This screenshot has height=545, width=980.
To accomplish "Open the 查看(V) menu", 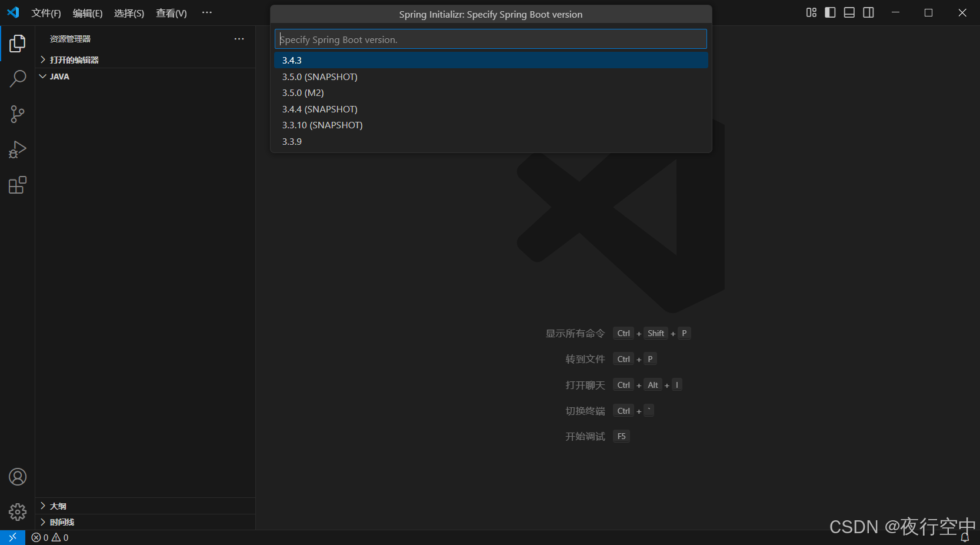I will [x=171, y=13].
